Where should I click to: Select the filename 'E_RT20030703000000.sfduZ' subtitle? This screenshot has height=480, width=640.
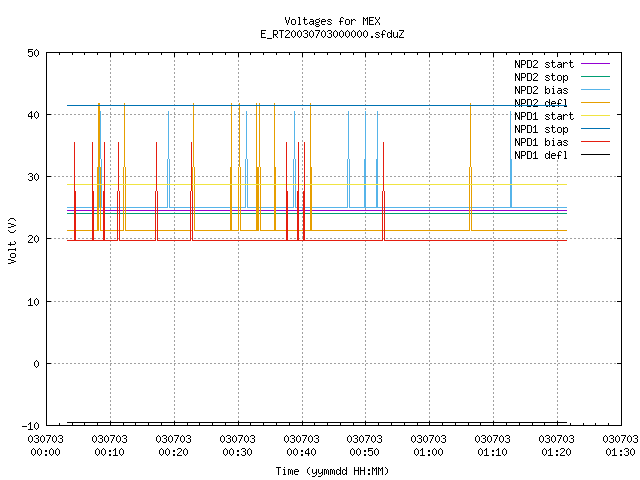[x=332, y=34]
